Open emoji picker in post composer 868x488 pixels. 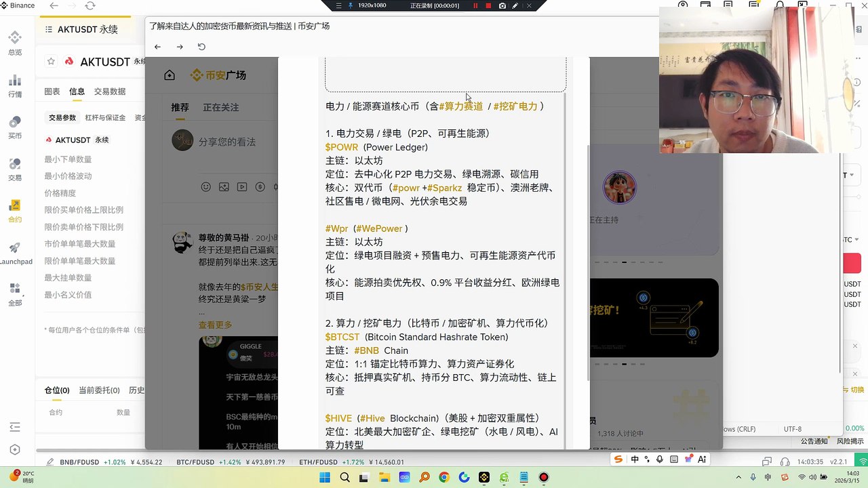point(206,186)
